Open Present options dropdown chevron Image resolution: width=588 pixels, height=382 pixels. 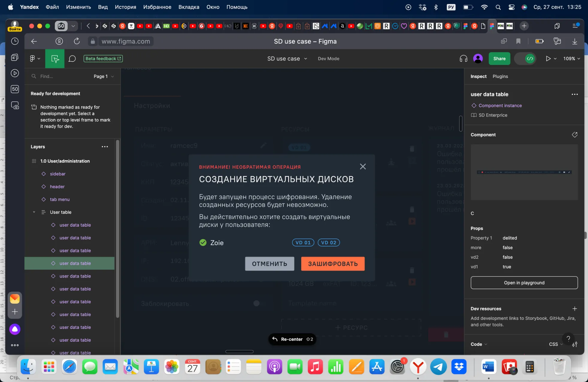tap(555, 59)
